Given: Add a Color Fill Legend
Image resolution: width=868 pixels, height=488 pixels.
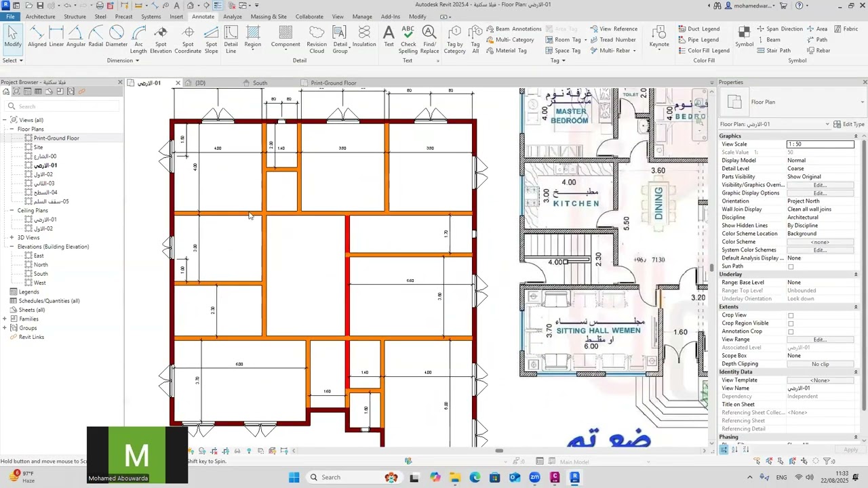Looking at the screenshot, I should [703, 50].
